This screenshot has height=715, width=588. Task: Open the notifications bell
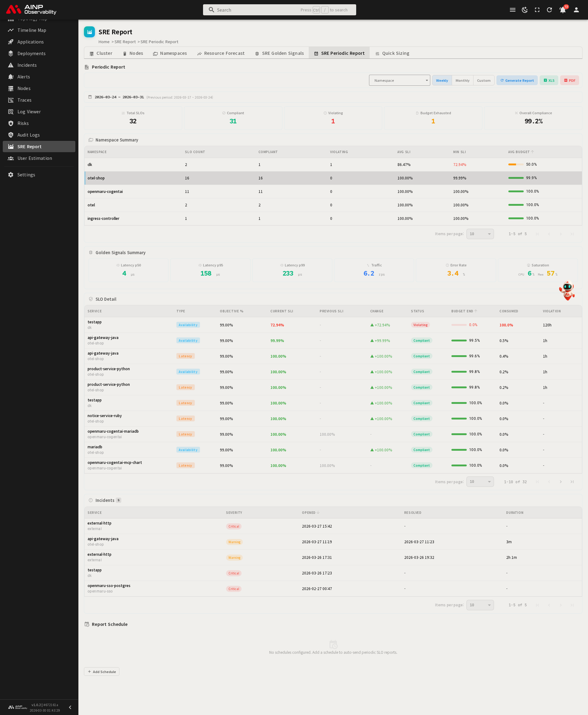click(562, 10)
